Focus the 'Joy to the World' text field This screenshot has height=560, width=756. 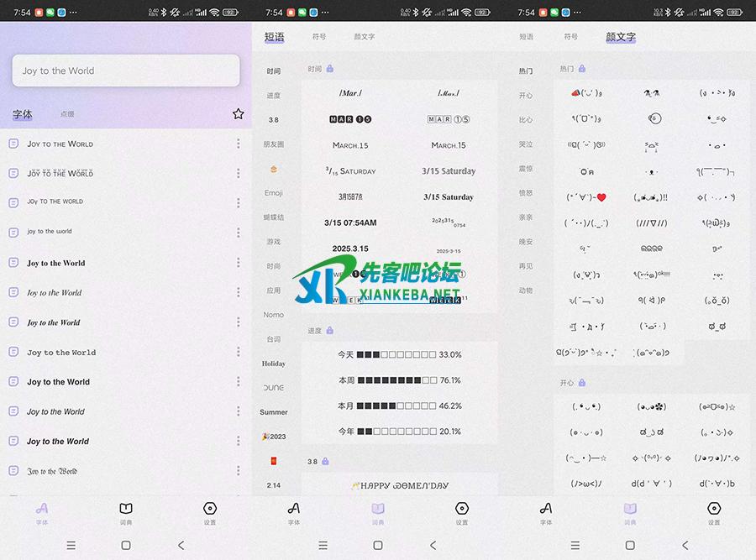click(126, 71)
